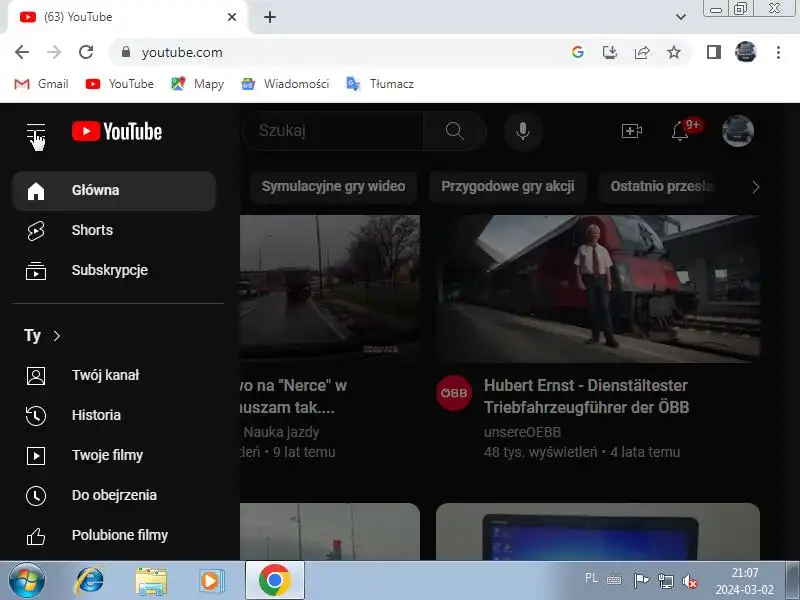This screenshot has height=600, width=800.
Task: Select the Symulacyjne gry wideo chip
Action: point(333,187)
